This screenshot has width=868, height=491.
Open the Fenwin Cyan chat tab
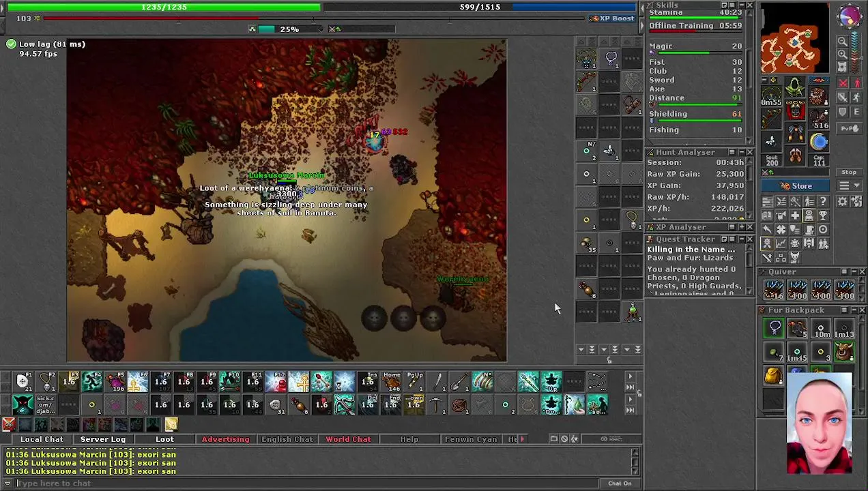pyautogui.click(x=471, y=439)
